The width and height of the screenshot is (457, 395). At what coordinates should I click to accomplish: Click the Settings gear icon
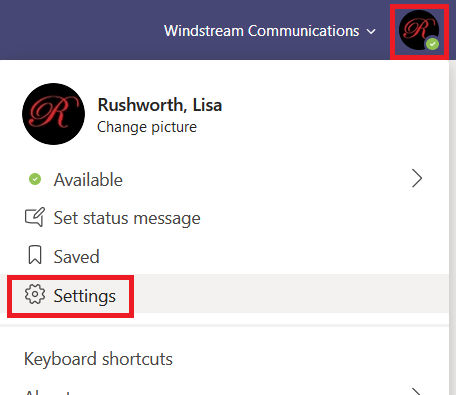[x=35, y=294]
